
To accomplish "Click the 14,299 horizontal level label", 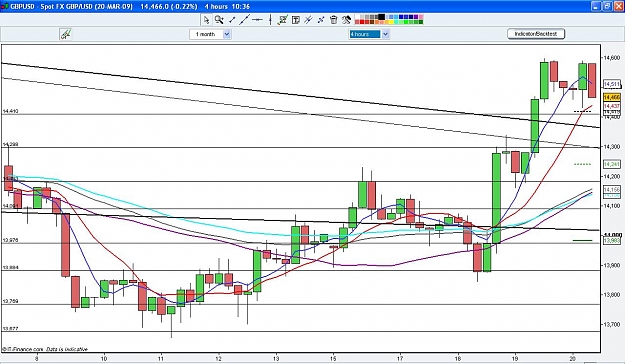I will 10,144.
